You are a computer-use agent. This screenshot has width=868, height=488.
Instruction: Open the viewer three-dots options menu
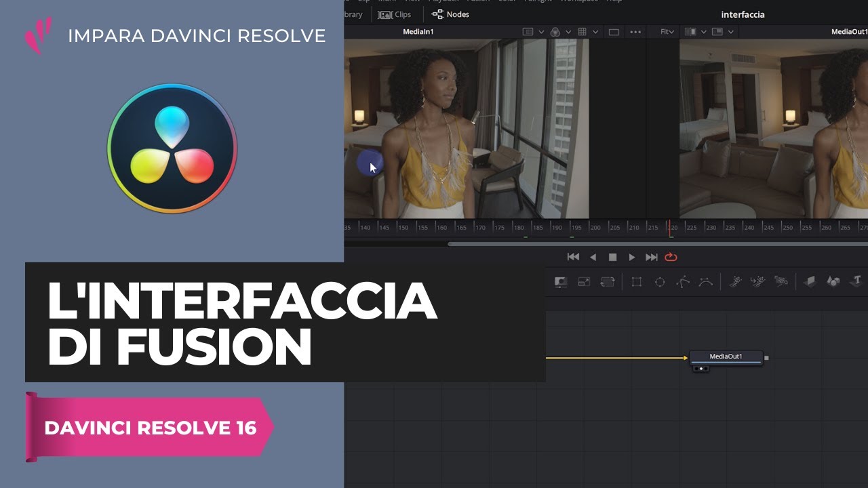tap(635, 32)
